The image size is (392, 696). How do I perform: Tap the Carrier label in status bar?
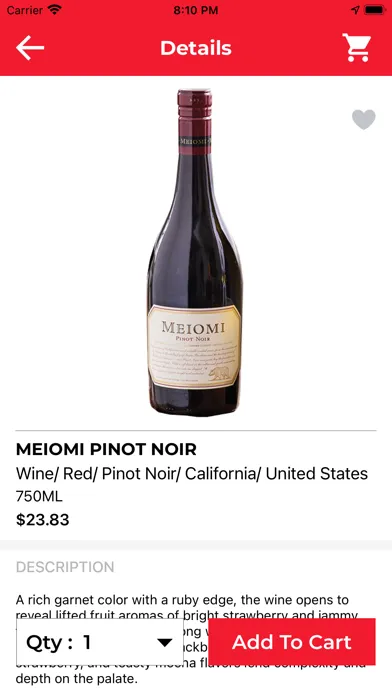point(25,9)
